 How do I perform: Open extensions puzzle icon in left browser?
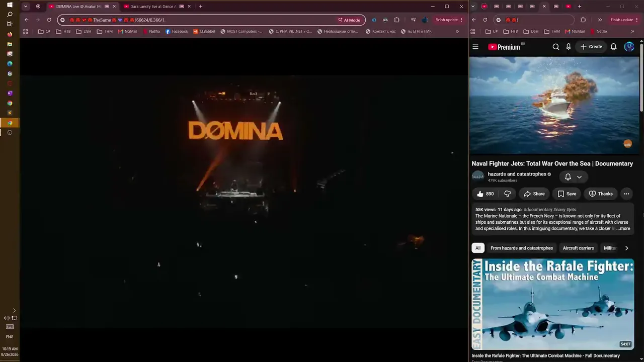pos(396,20)
